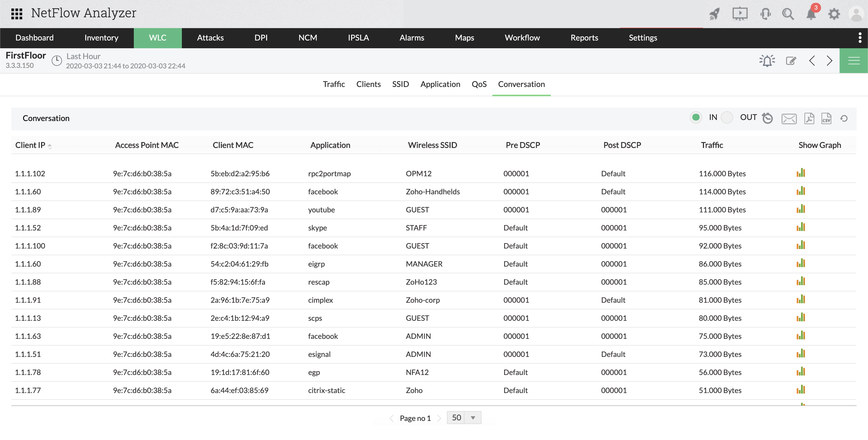
Task: Show graph for client 1.1.1.102
Action: tap(801, 173)
